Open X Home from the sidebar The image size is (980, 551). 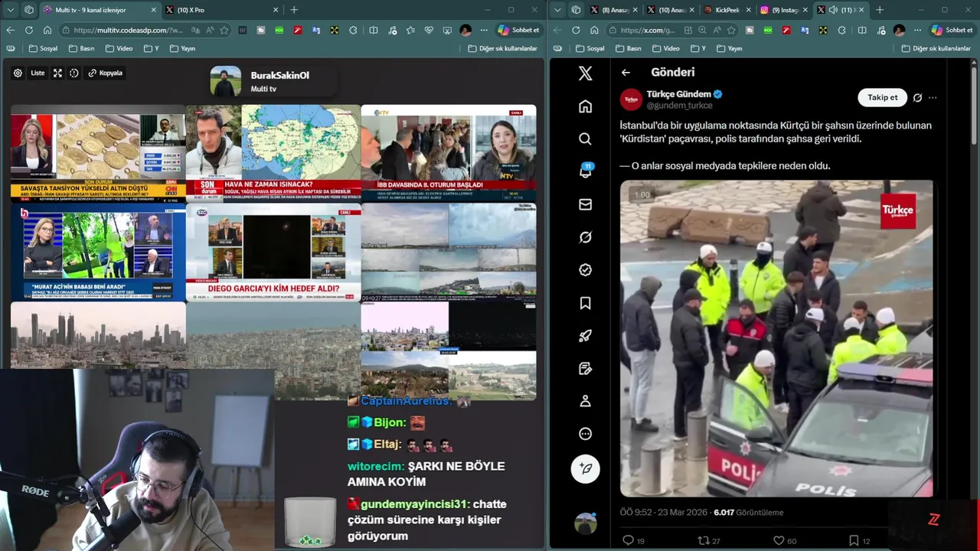point(585,106)
